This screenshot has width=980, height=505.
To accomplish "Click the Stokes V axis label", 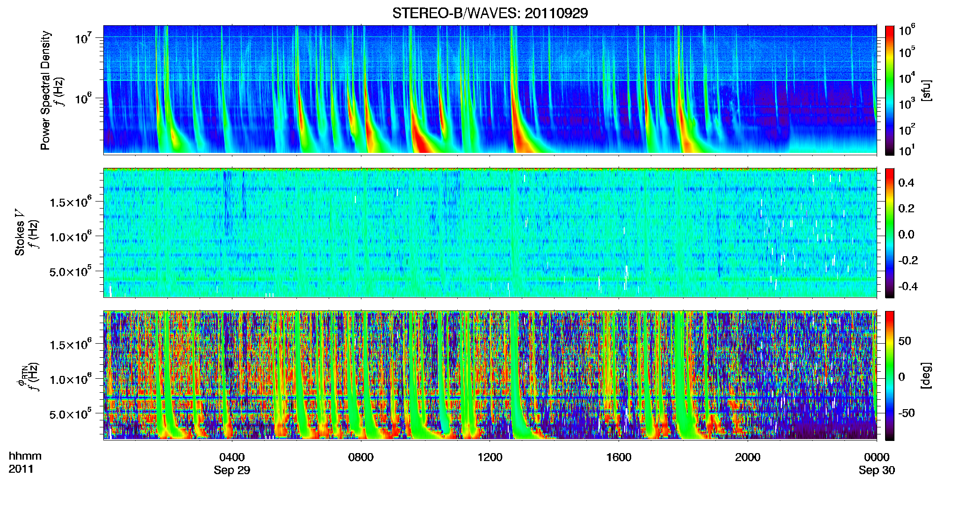I will (x=20, y=232).
